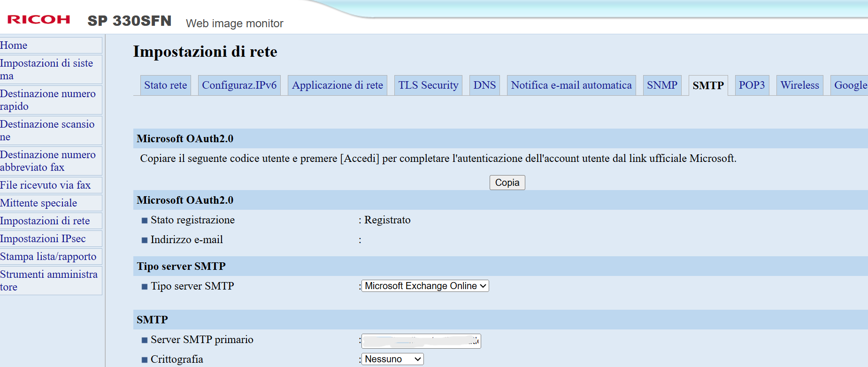Open the Crittografia dropdown
868x367 pixels.
tap(392, 359)
